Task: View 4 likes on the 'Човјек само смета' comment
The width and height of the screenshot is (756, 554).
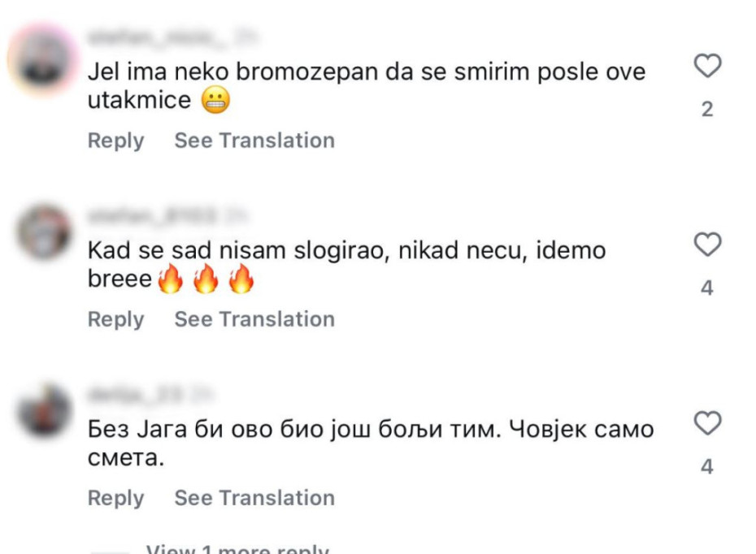Action: tap(707, 467)
